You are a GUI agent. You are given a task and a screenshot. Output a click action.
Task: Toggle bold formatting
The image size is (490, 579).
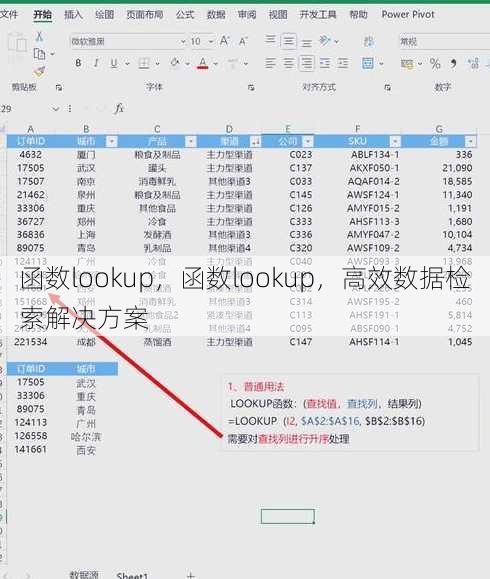pos(78,63)
